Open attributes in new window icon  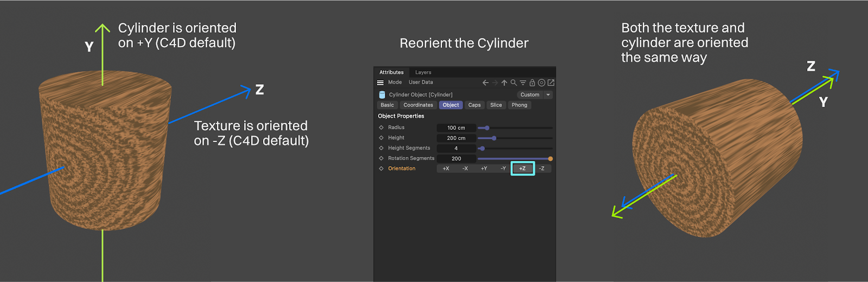coord(551,83)
